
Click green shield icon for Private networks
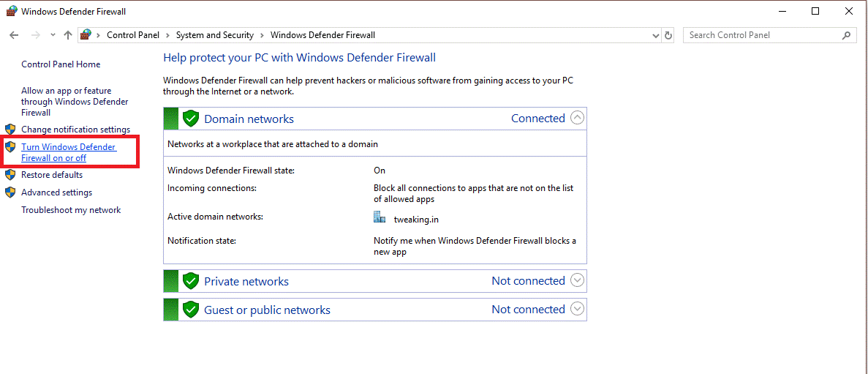[191, 280]
